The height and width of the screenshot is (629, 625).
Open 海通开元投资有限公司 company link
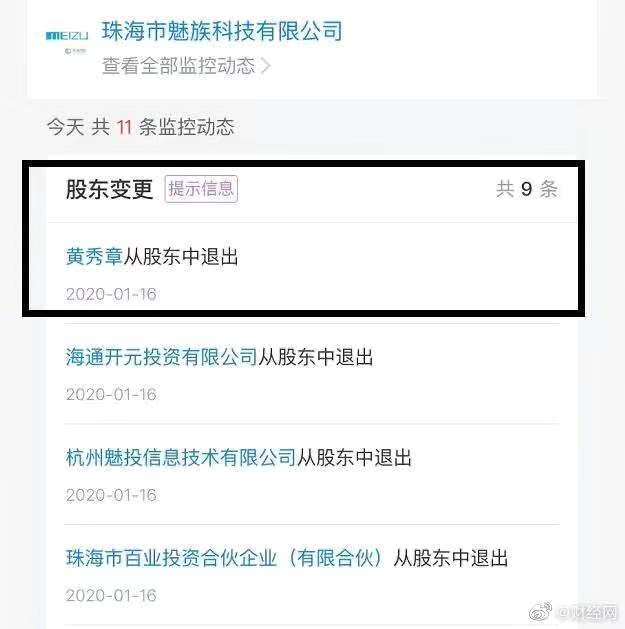pos(161,357)
